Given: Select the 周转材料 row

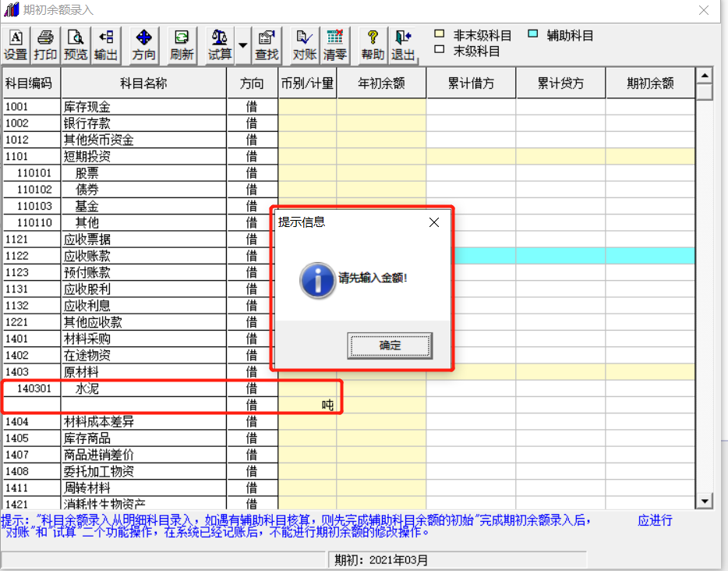Looking at the screenshot, I should coord(348,488).
